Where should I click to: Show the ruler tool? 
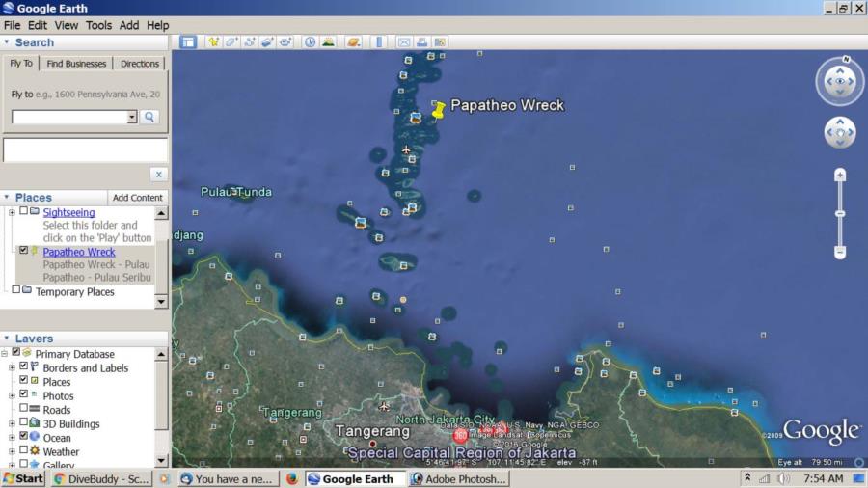(379, 42)
